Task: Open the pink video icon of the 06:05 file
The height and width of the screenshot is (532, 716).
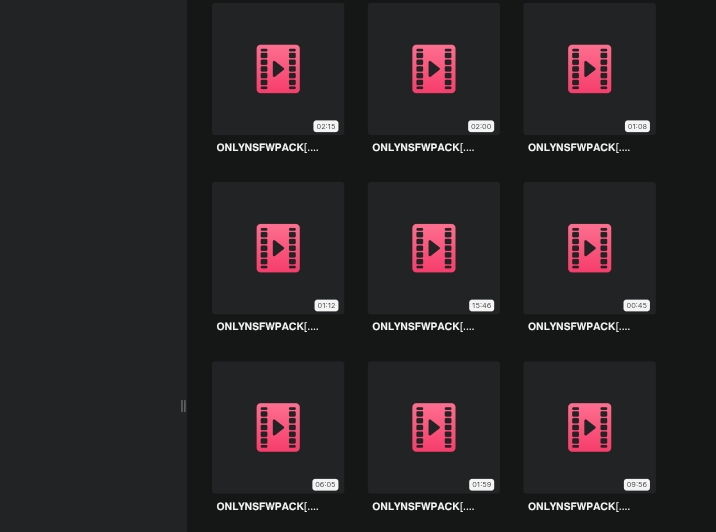Action: pyautogui.click(x=278, y=427)
